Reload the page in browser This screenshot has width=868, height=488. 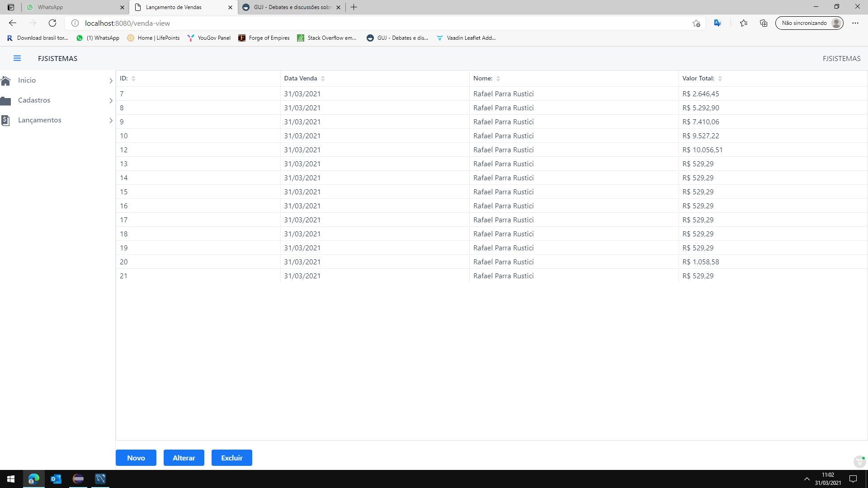click(52, 23)
